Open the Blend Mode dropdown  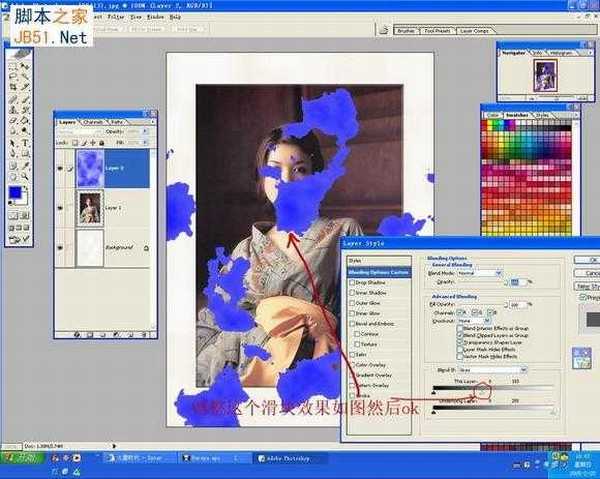pos(484,273)
